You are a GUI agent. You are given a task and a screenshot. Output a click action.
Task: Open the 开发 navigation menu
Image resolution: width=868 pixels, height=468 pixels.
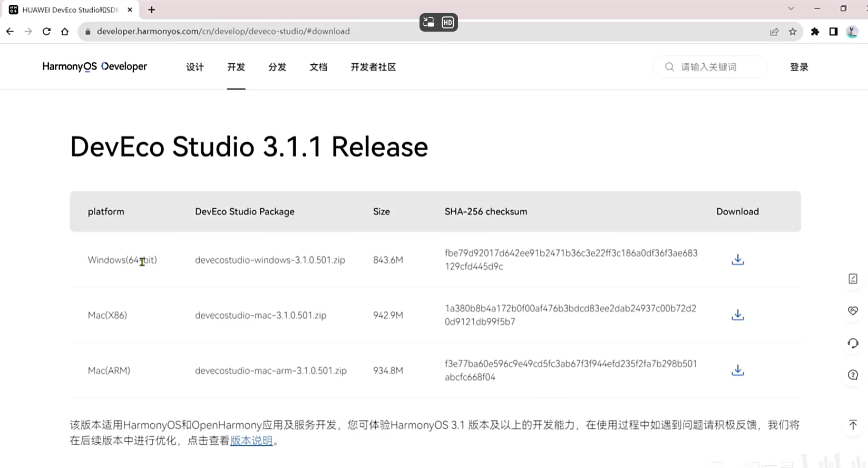tap(236, 67)
